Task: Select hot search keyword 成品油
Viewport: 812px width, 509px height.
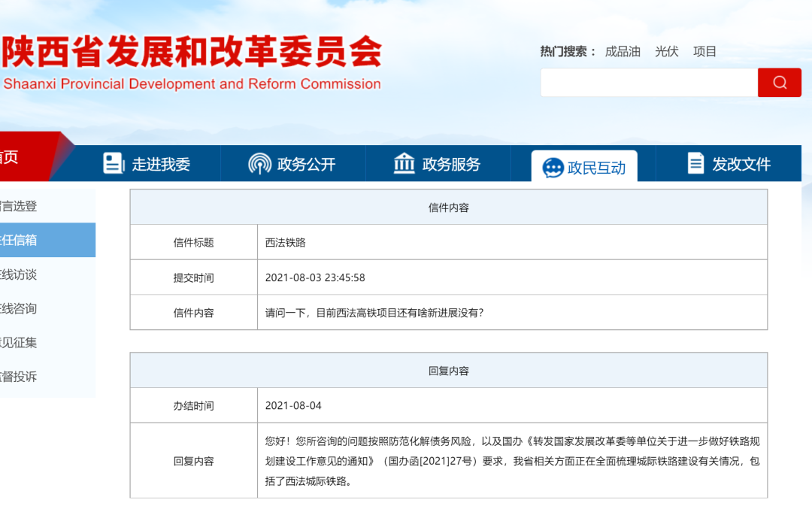Action: pos(623,51)
